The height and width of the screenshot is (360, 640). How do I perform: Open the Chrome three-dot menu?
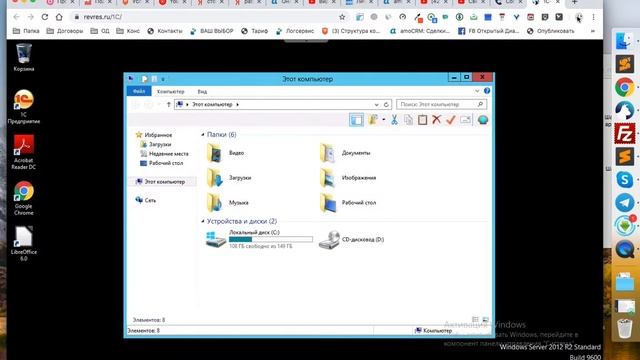[593, 17]
